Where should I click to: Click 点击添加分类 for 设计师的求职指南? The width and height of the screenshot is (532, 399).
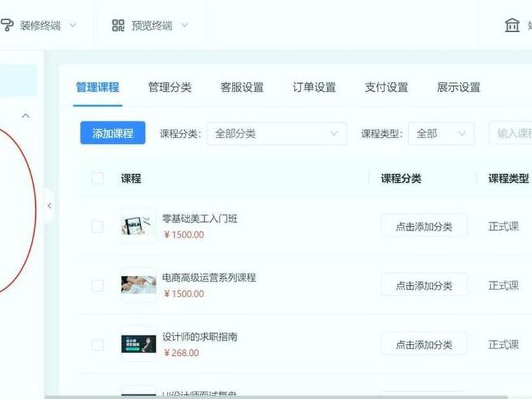point(424,344)
